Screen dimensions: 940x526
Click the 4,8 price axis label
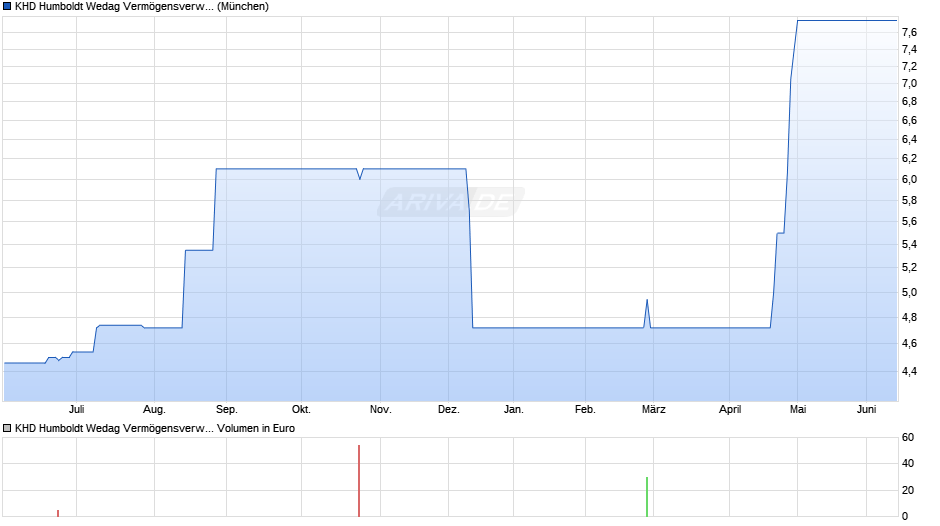pyautogui.click(x=909, y=317)
